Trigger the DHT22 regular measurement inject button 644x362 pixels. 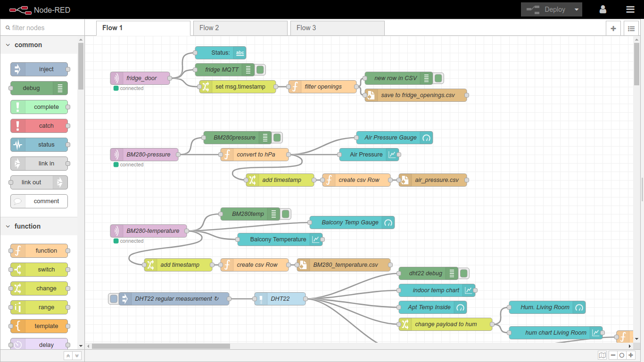click(x=114, y=299)
